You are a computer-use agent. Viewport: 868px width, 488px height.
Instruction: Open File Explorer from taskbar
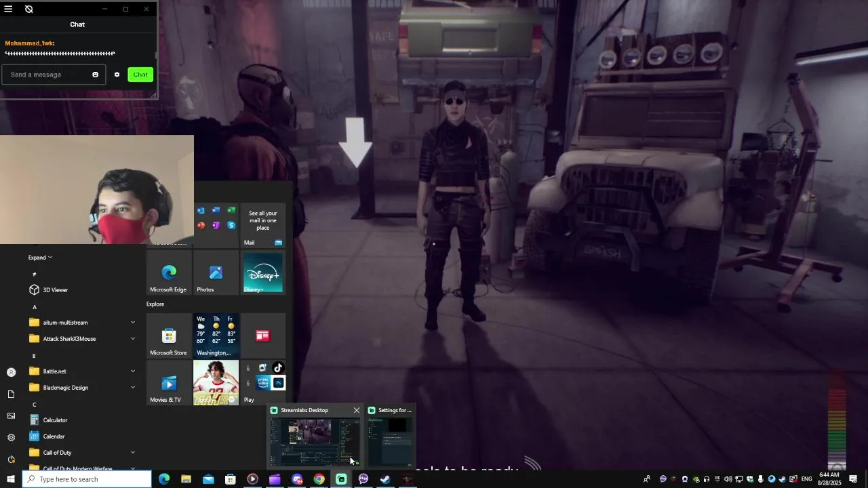(x=186, y=479)
